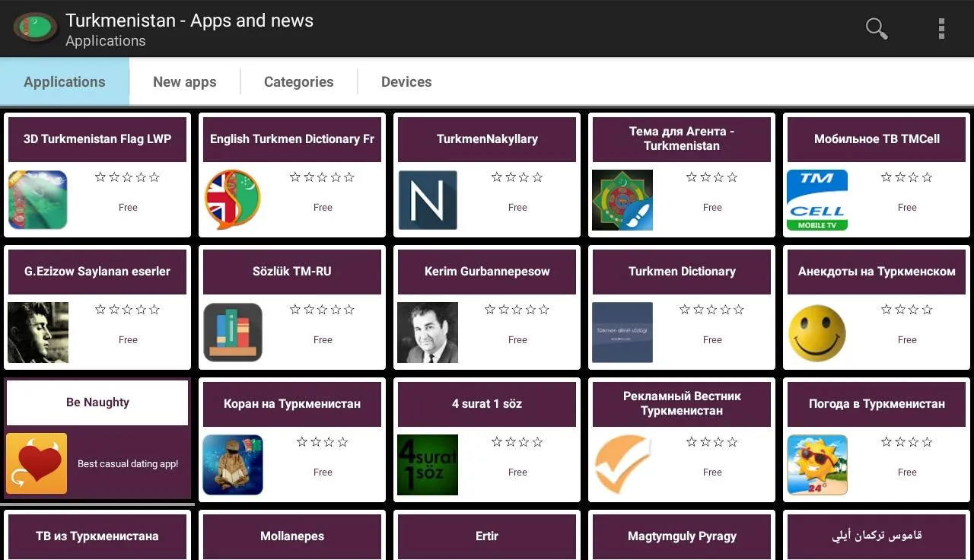This screenshot has height=560, width=974.
Task: Open ТВ из Туркменистана app card
Action: pos(97,536)
